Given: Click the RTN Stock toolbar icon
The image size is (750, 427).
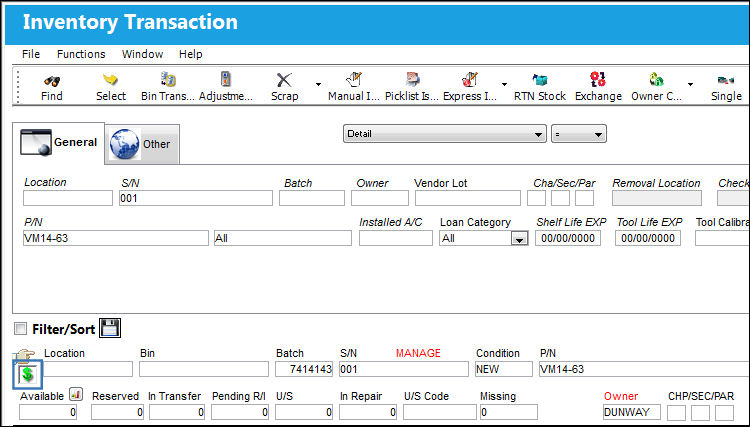Looking at the screenshot, I should coord(540,79).
